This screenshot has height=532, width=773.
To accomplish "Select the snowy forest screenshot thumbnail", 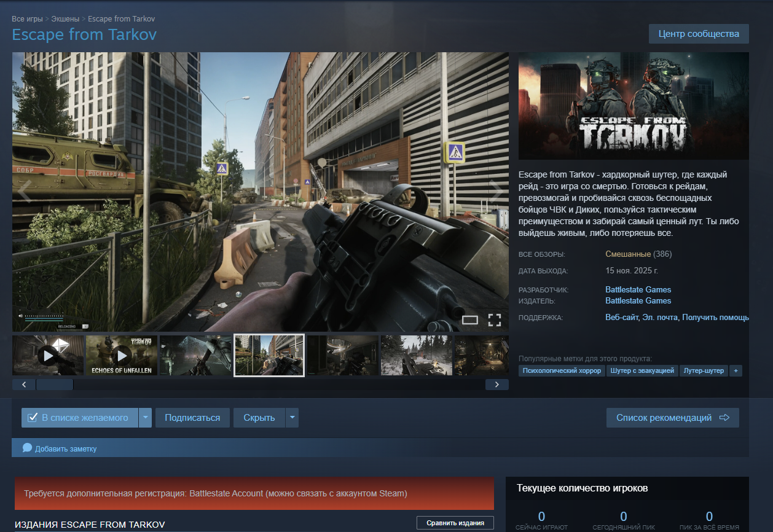I will 417,355.
